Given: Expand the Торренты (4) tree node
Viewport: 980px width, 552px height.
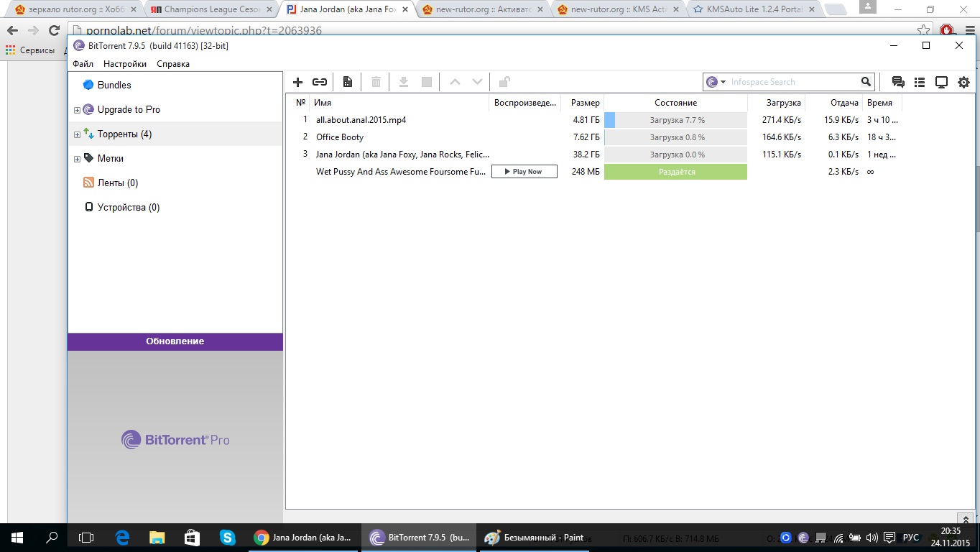Looking at the screenshot, I should point(77,134).
